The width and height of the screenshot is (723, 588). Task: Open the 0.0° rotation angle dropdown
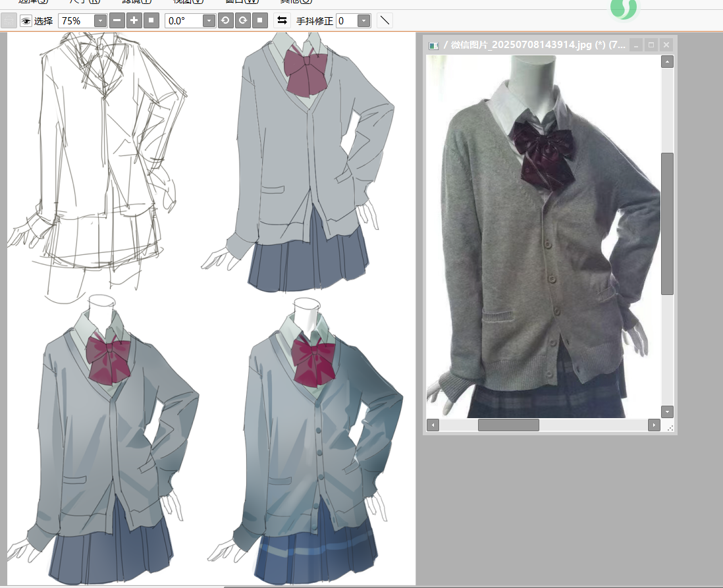(x=209, y=21)
